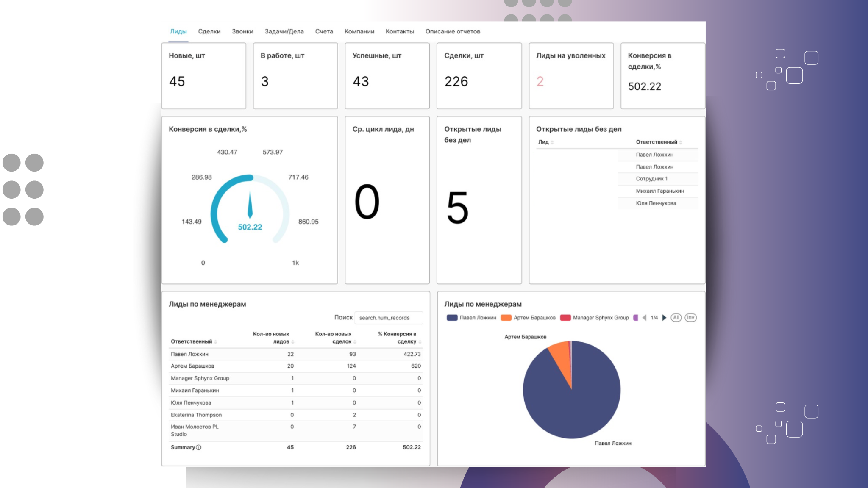The height and width of the screenshot is (488, 868).
Task: Click the Summary info icon
Action: click(199, 447)
